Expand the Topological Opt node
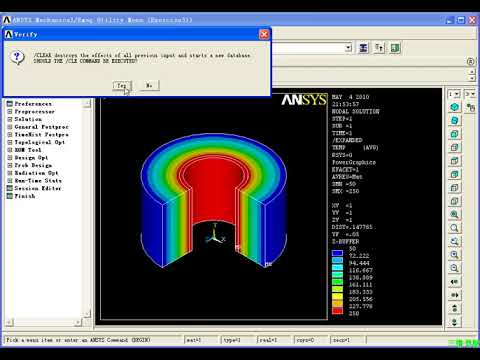Viewport: 480px width, 360px height. pos(10,142)
